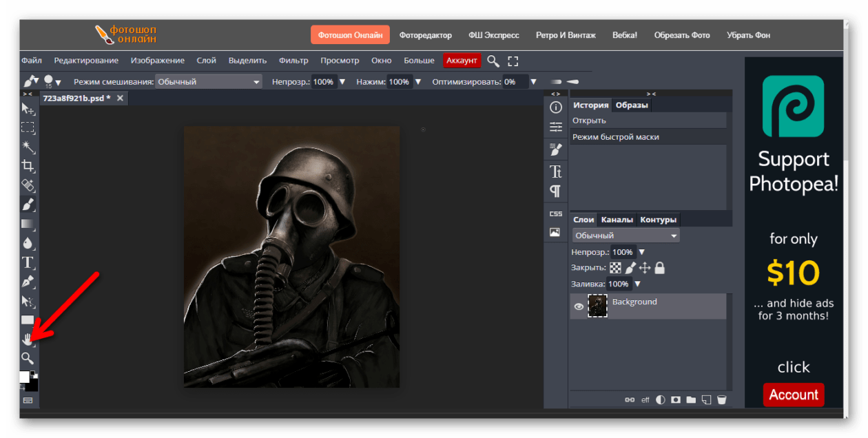This screenshot has height=438, width=868.
Task: Create new folder in layers panel
Action: pos(691,399)
